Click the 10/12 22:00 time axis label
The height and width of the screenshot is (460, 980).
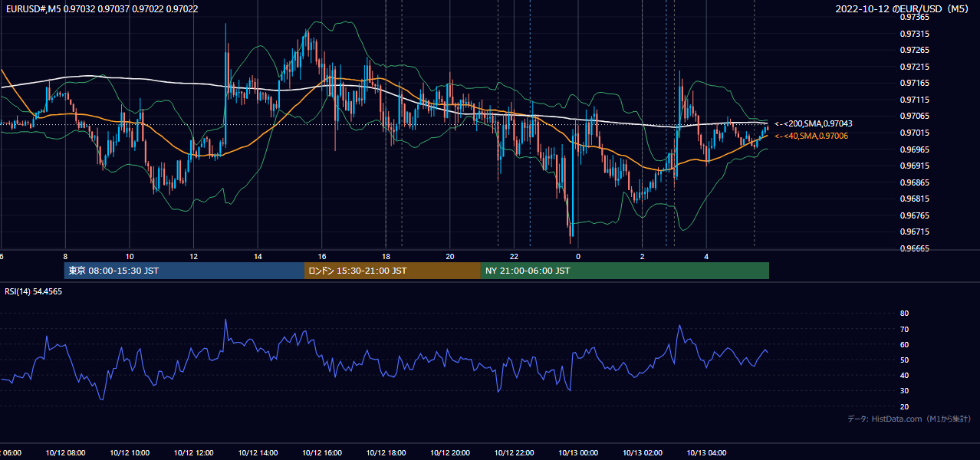514,453
